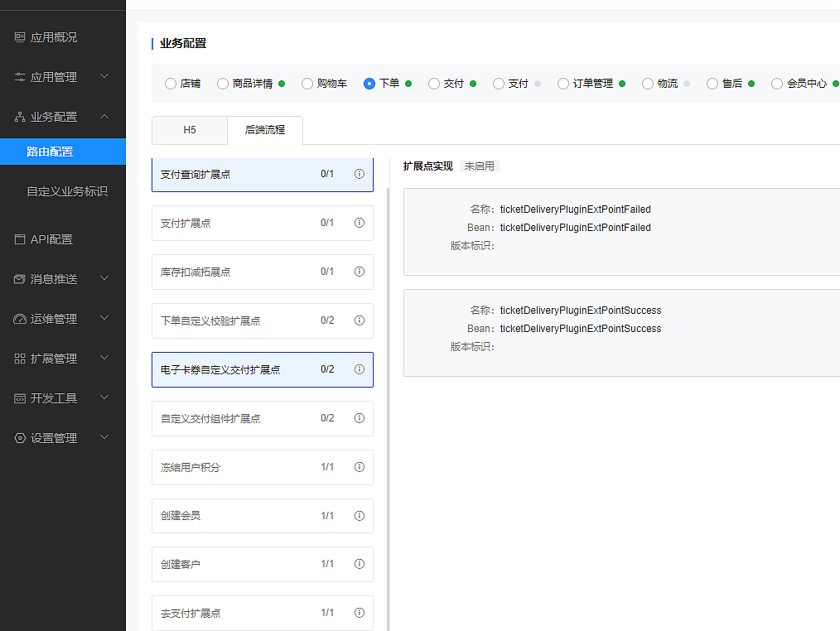Collapse the 业务配置 sidebar menu
Image resolution: width=840 pixels, height=631 pixels.
tap(104, 117)
